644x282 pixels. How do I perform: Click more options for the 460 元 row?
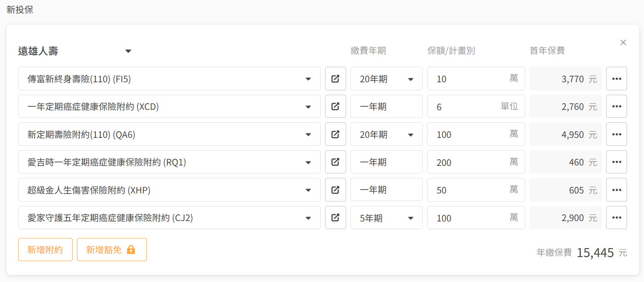pyautogui.click(x=616, y=162)
